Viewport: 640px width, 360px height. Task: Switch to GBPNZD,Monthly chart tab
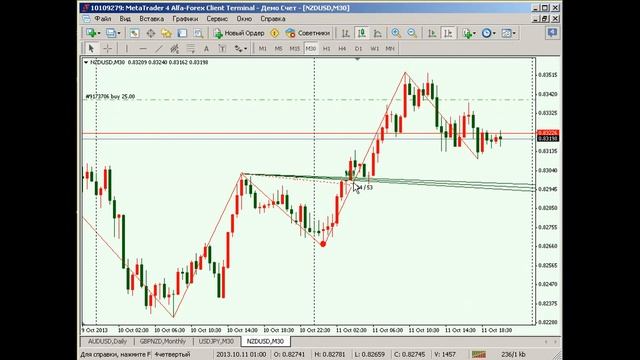pos(162,341)
